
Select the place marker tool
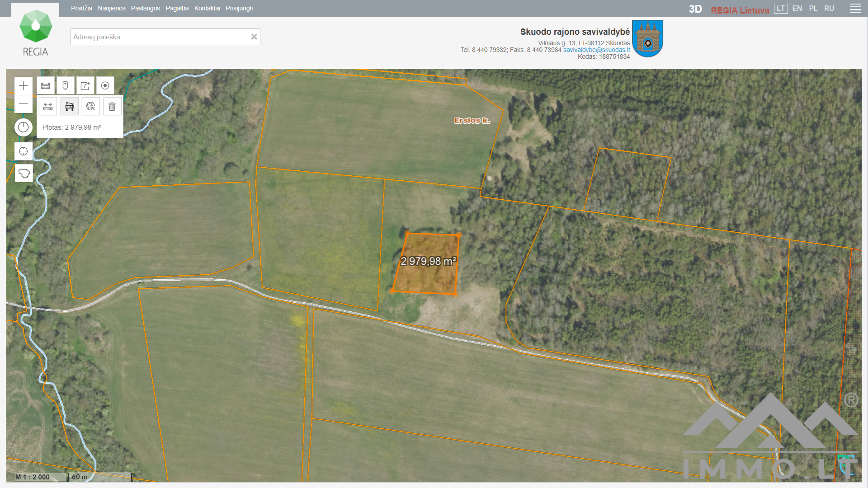[66, 86]
